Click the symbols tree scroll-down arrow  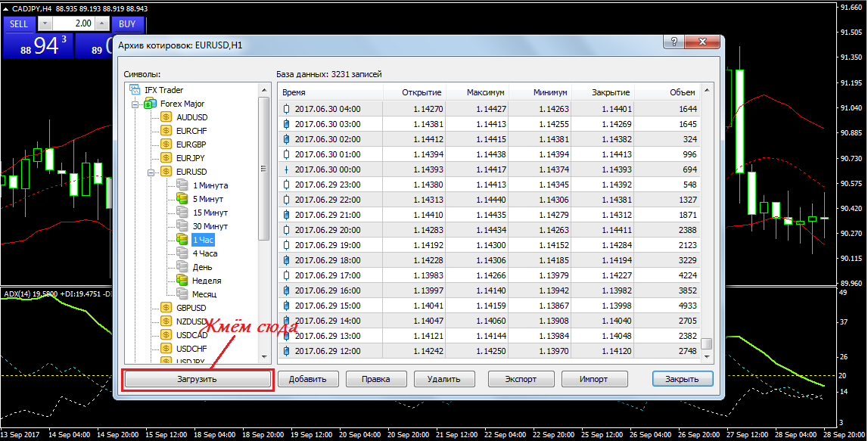coord(264,357)
